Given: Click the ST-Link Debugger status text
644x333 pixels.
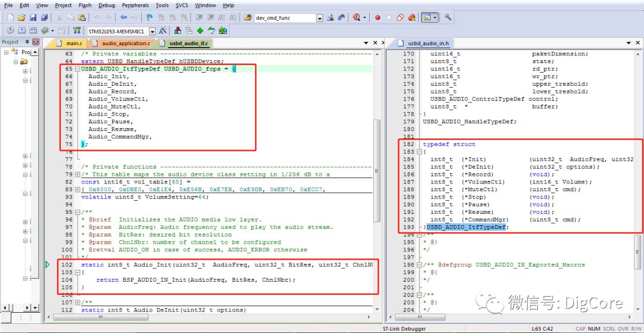Looking at the screenshot, I should pos(404,329).
